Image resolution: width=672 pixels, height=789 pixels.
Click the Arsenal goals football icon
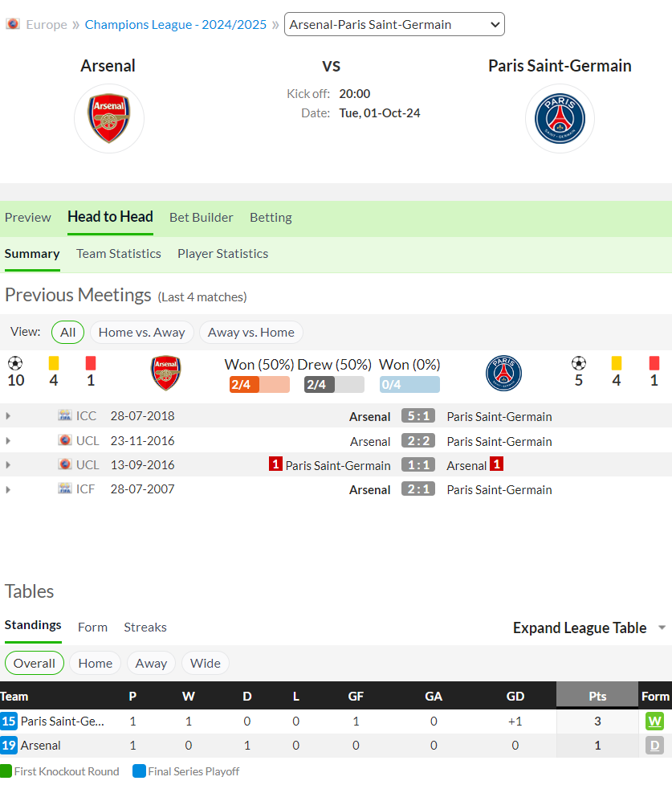tap(15, 363)
